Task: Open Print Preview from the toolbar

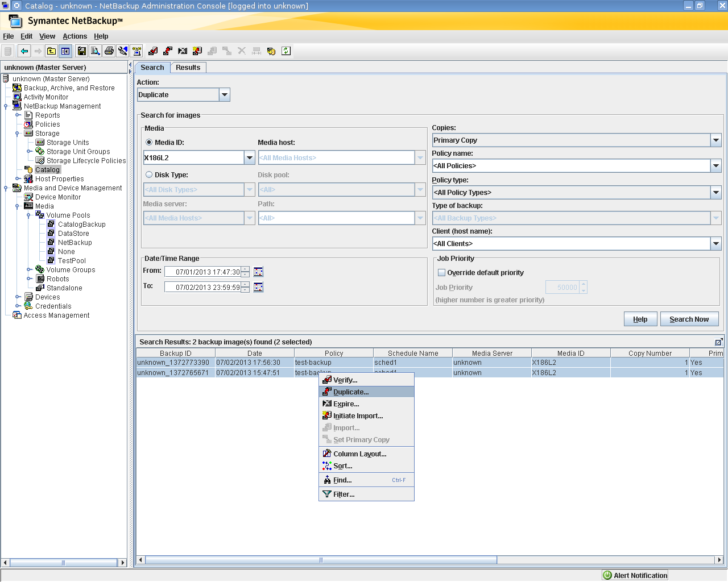Action: (96, 51)
